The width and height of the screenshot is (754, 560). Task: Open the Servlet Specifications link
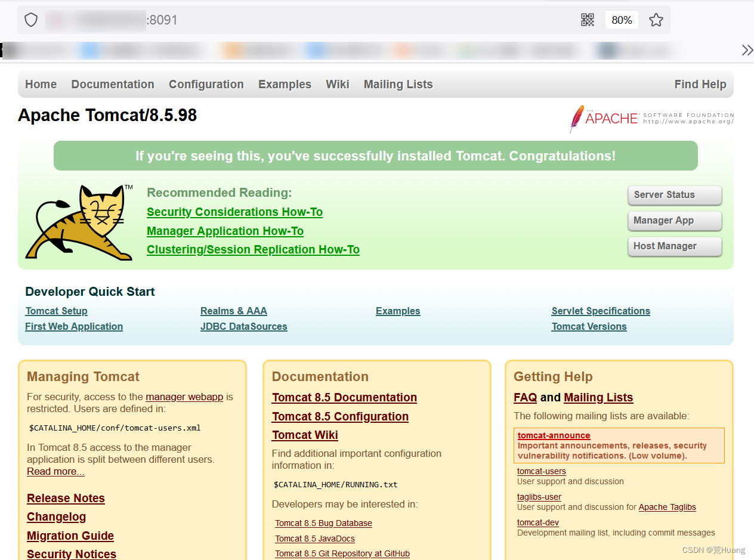601,311
